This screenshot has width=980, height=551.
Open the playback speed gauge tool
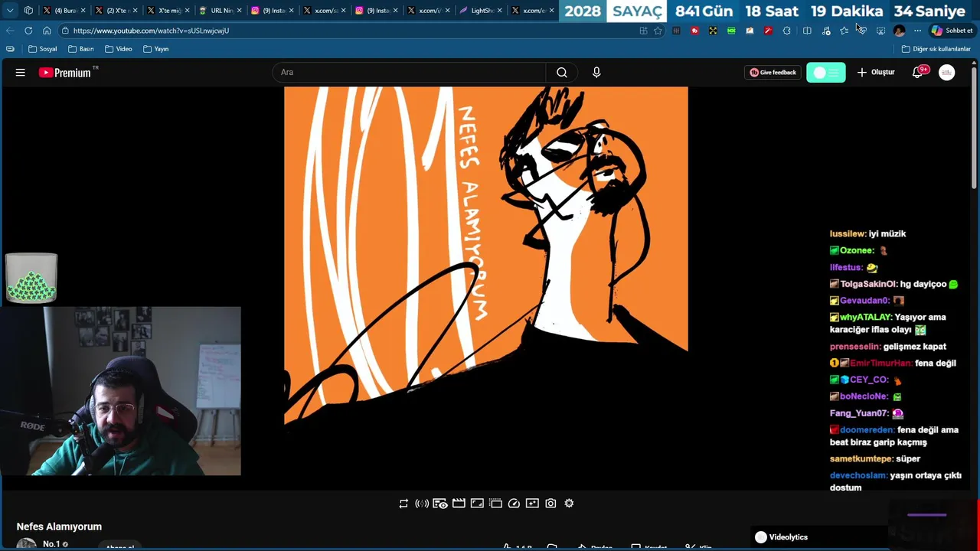[x=514, y=504]
